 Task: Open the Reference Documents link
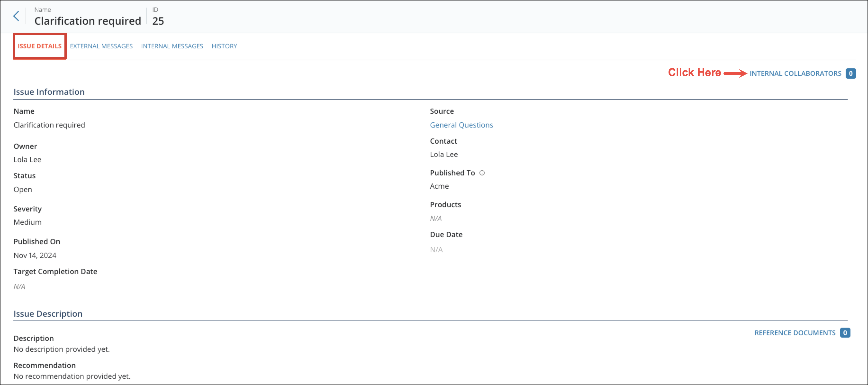[x=795, y=333]
